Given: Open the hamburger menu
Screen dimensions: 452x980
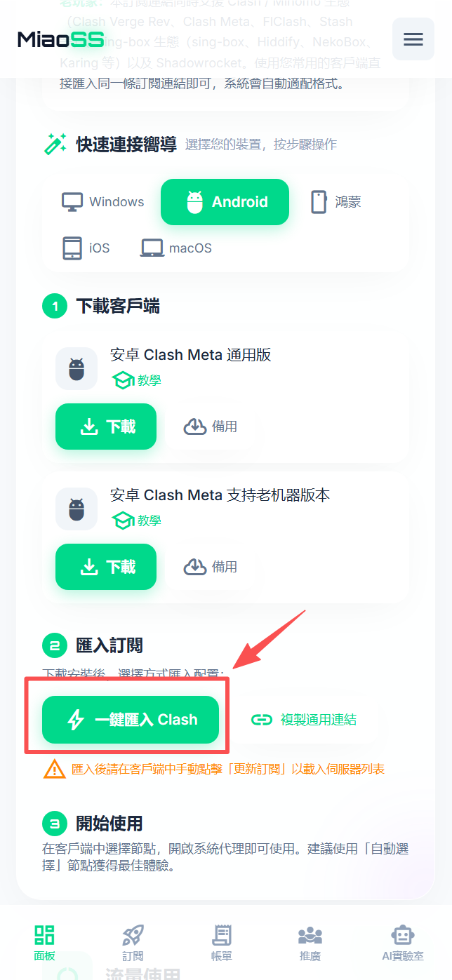Looking at the screenshot, I should click(x=413, y=39).
